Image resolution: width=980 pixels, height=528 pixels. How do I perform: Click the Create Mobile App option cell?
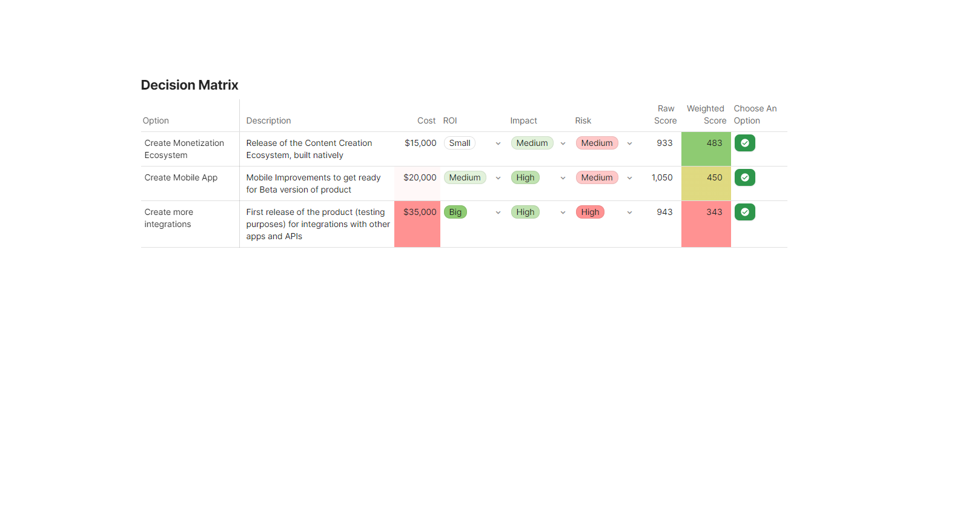tap(181, 178)
